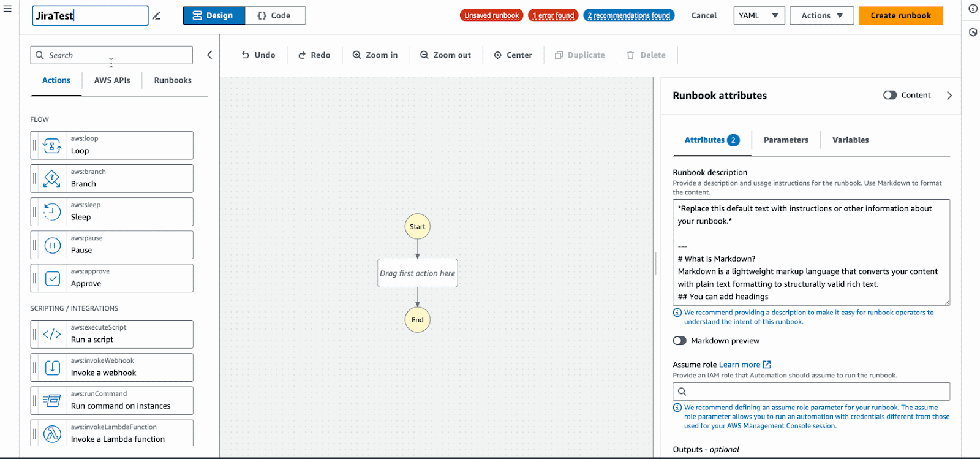Click the hexagon icon in right sidebar
Screen dimensions: 980x459
pyautogui.click(x=973, y=32)
